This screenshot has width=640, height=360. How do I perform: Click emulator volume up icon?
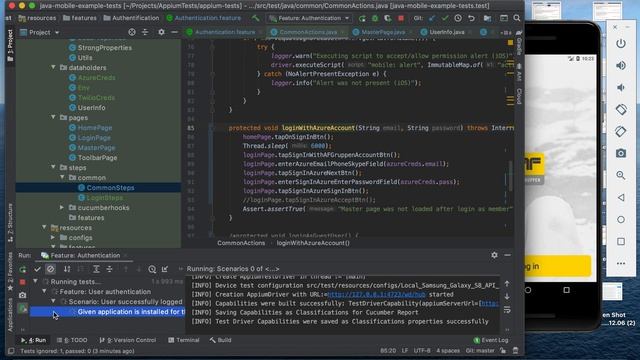(x=621, y=65)
